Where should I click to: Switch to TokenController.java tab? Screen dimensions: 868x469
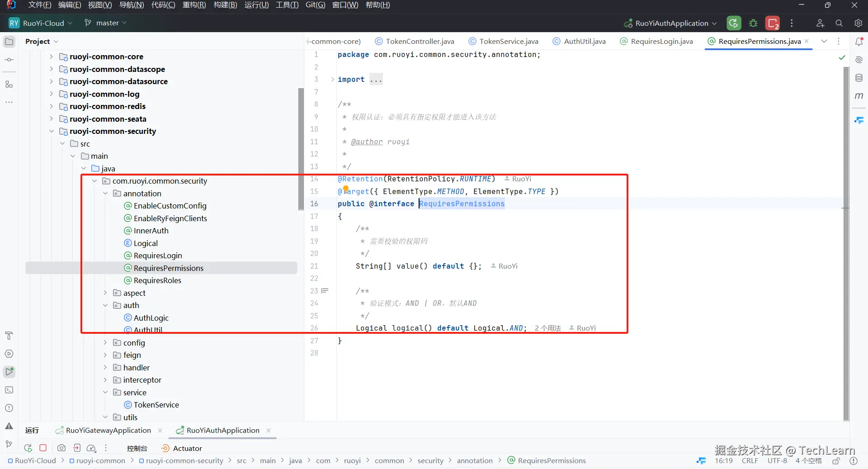pos(415,42)
